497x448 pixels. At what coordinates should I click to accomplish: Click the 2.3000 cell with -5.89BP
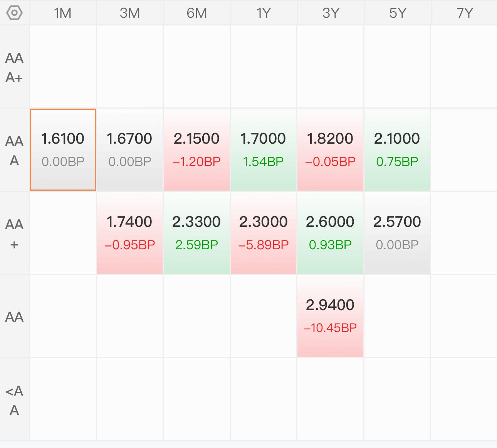click(264, 233)
